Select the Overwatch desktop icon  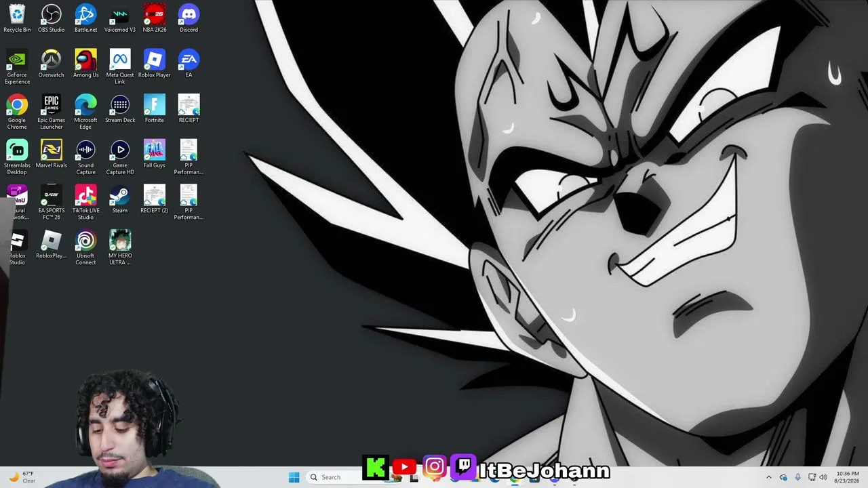click(x=52, y=64)
